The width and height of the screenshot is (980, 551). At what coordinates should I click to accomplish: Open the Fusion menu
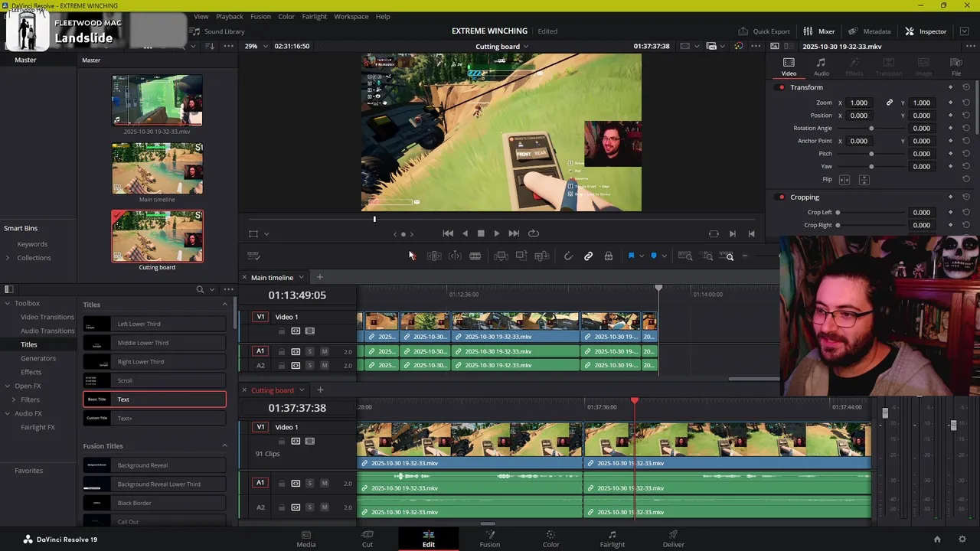(260, 16)
